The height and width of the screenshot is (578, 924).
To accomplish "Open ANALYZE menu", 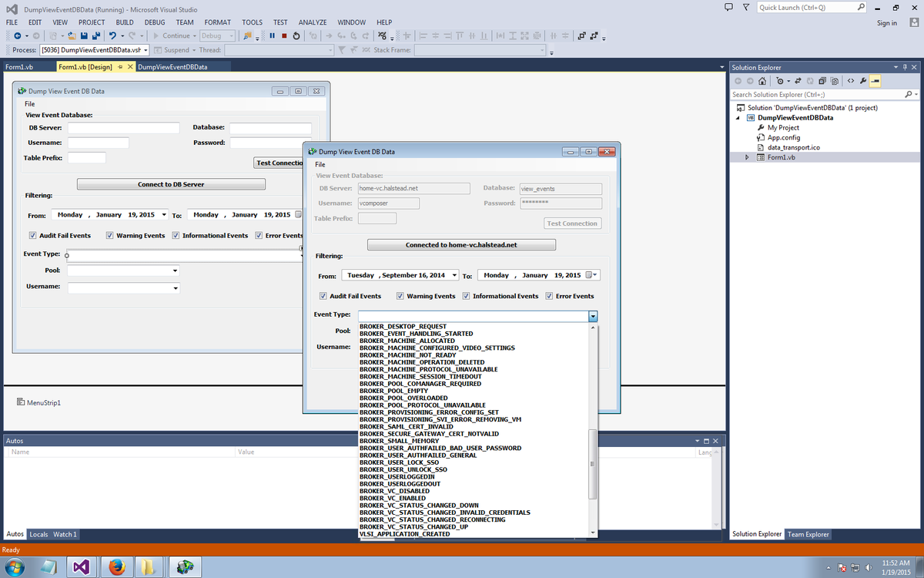I will click(x=313, y=22).
